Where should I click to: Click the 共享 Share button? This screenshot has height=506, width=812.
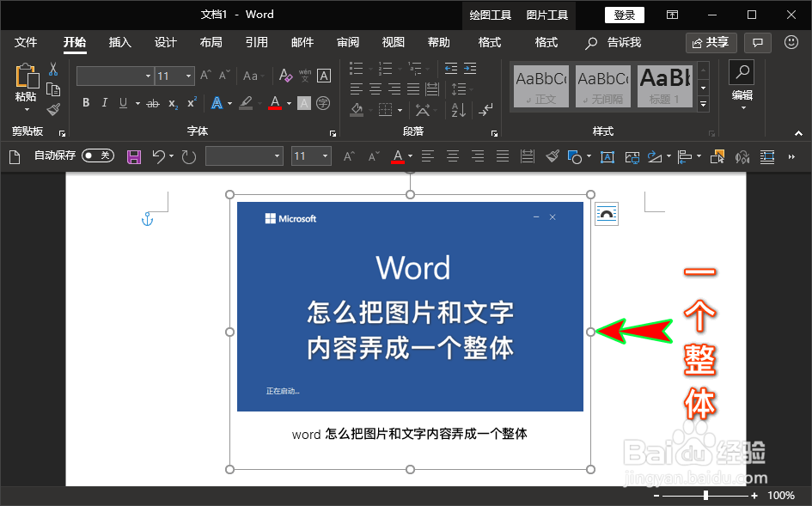[711, 42]
